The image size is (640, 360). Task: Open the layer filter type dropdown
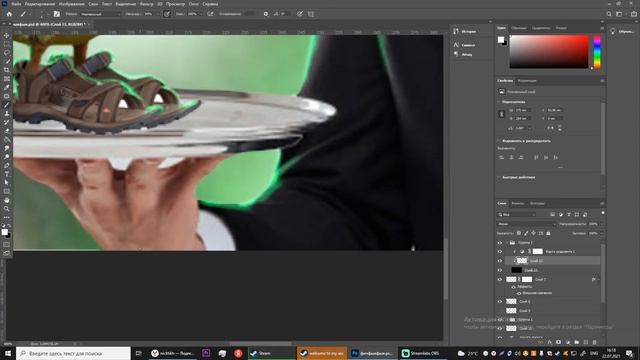[516, 214]
